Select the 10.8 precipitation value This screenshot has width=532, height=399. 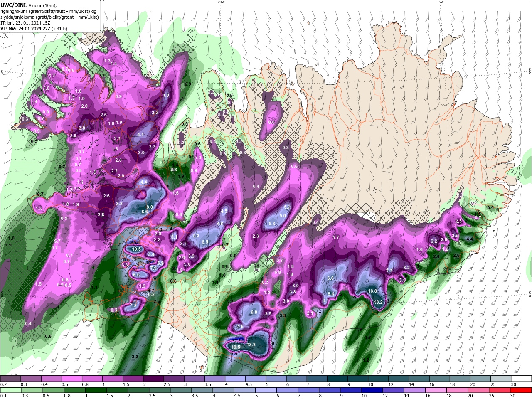(373, 291)
